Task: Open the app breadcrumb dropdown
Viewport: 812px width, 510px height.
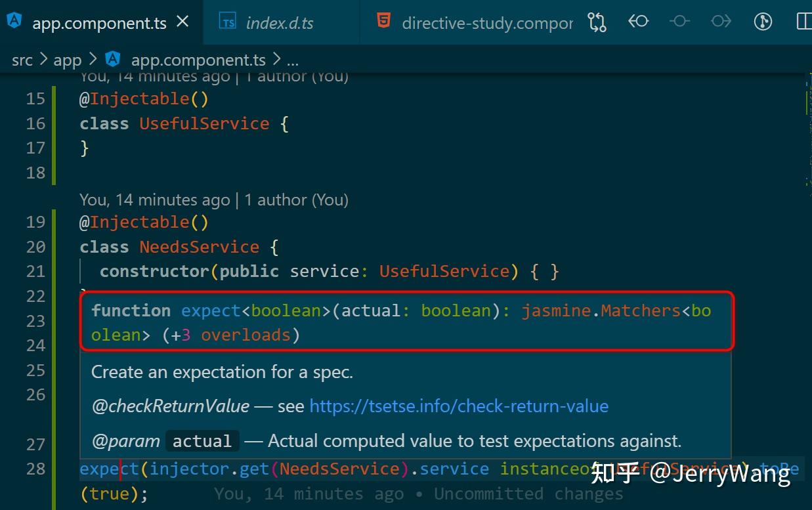Action: coord(68,60)
